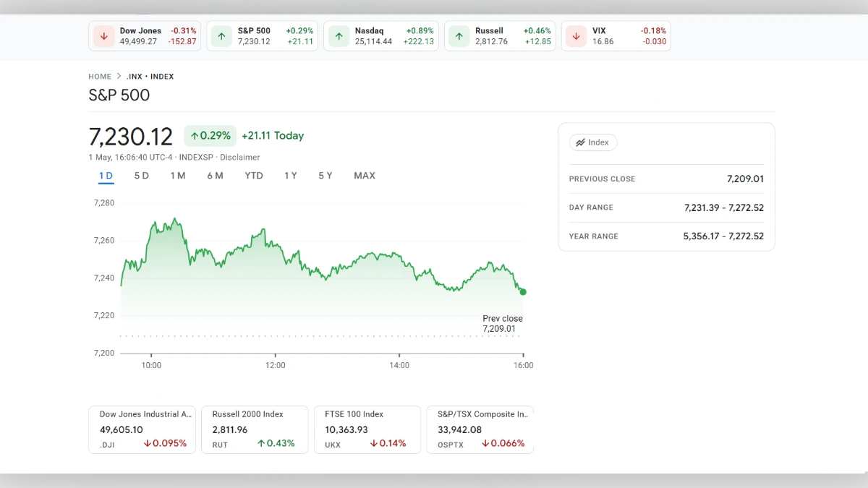The height and width of the screenshot is (488, 868).
Task: Select the YTD chart range
Action: coord(254,176)
